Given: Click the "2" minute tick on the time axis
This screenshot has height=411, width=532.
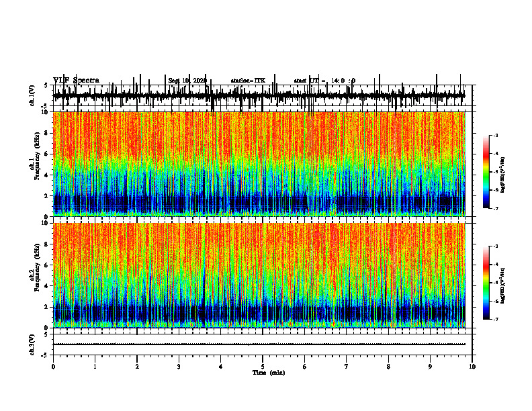Looking at the screenshot, I should point(137,367).
